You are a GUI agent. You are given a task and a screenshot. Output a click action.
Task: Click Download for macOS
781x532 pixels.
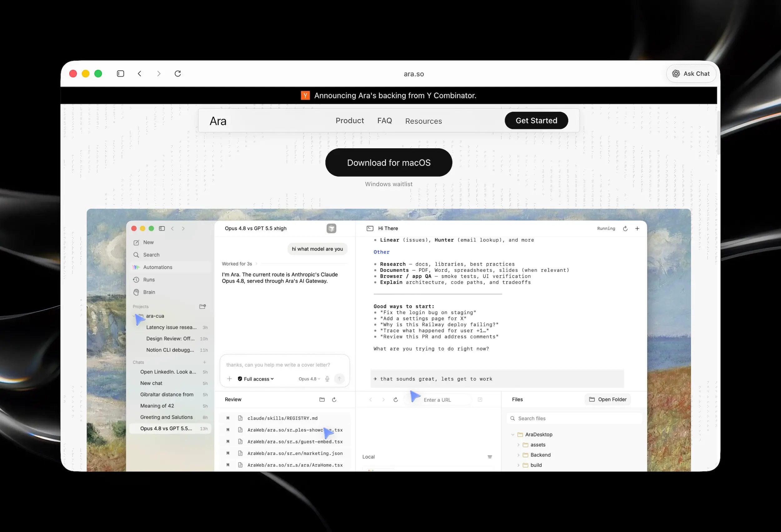point(389,163)
